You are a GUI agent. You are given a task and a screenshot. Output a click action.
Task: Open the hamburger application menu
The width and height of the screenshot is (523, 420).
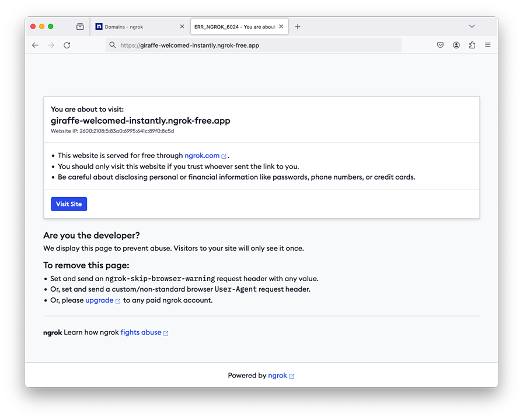point(487,45)
